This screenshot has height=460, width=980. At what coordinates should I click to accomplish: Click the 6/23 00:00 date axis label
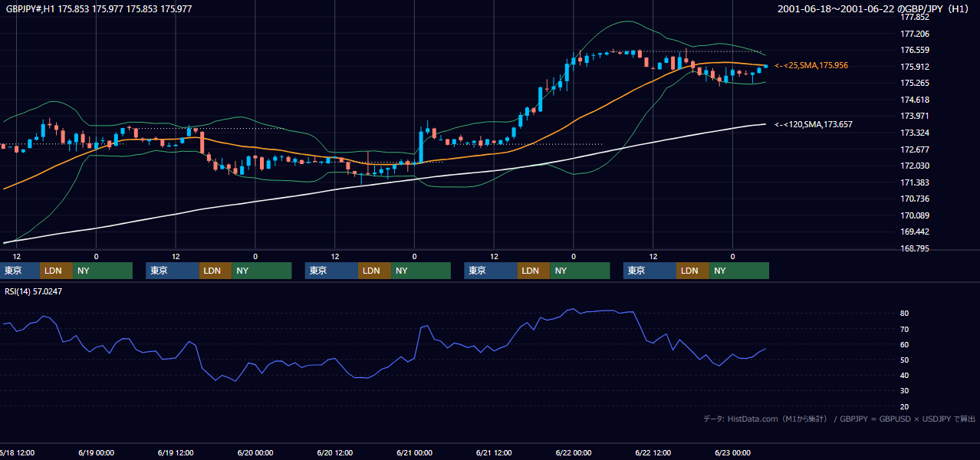click(734, 452)
